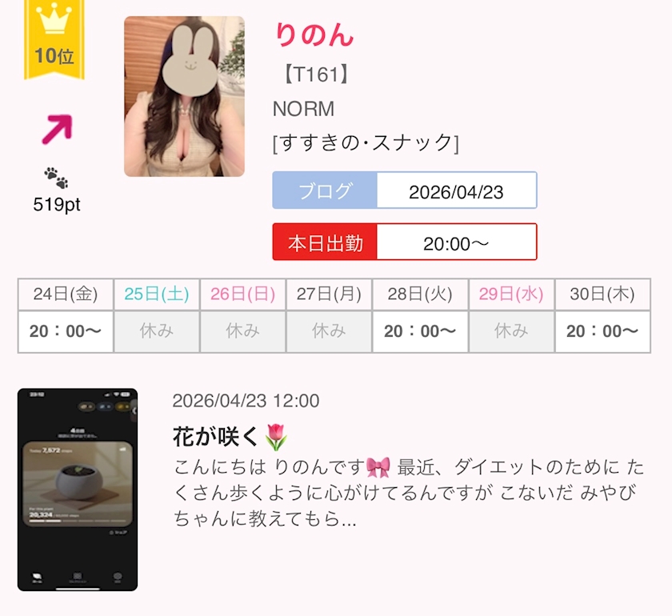Click the ブログ button
Screen dimensions: 672x616
click(325, 190)
